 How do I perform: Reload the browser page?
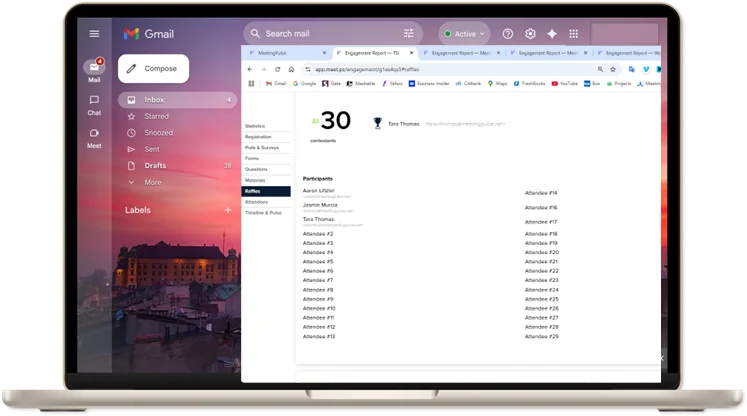(x=277, y=70)
